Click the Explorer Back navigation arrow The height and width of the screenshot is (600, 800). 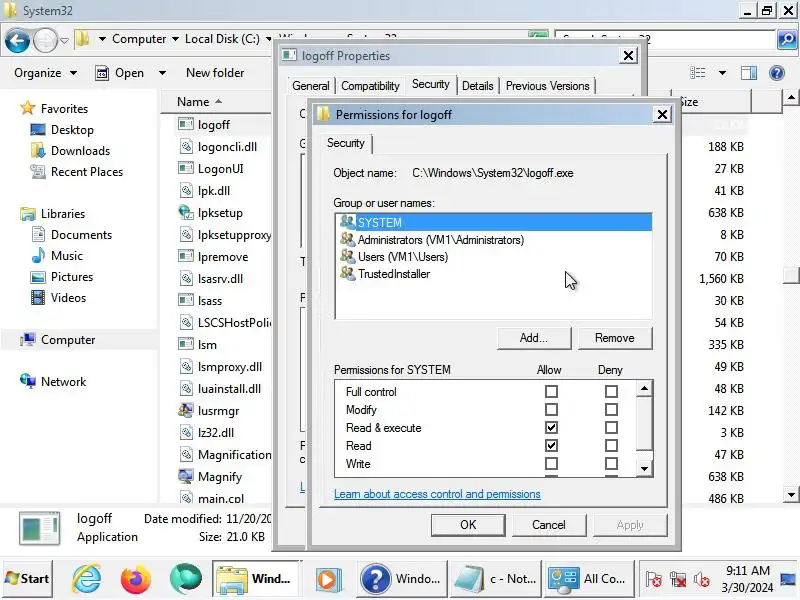coord(17,40)
